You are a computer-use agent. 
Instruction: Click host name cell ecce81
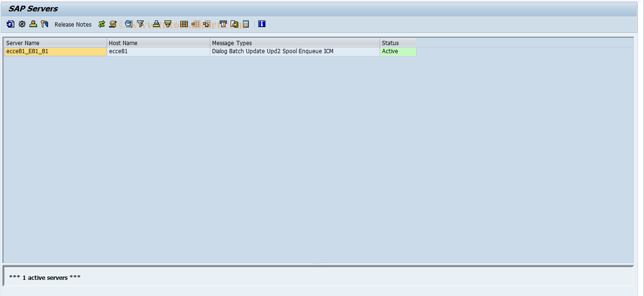[158, 51]
